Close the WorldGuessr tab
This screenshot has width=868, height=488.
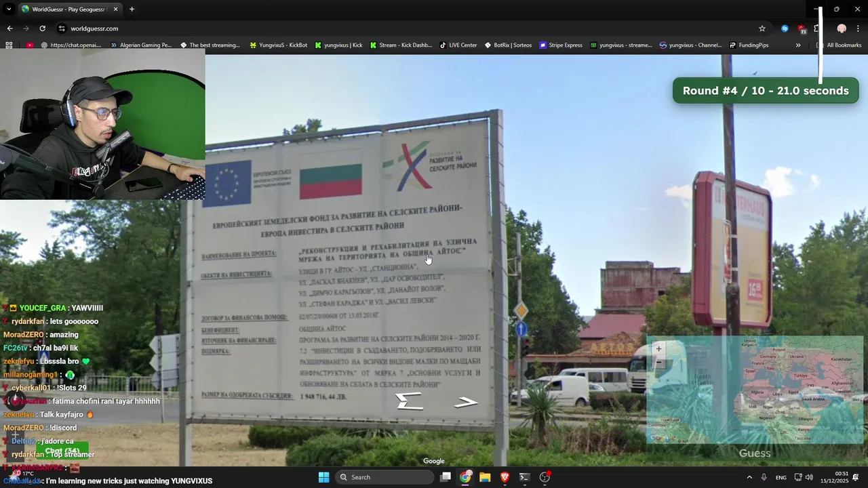pyautogui.click(x=115, y=9)
